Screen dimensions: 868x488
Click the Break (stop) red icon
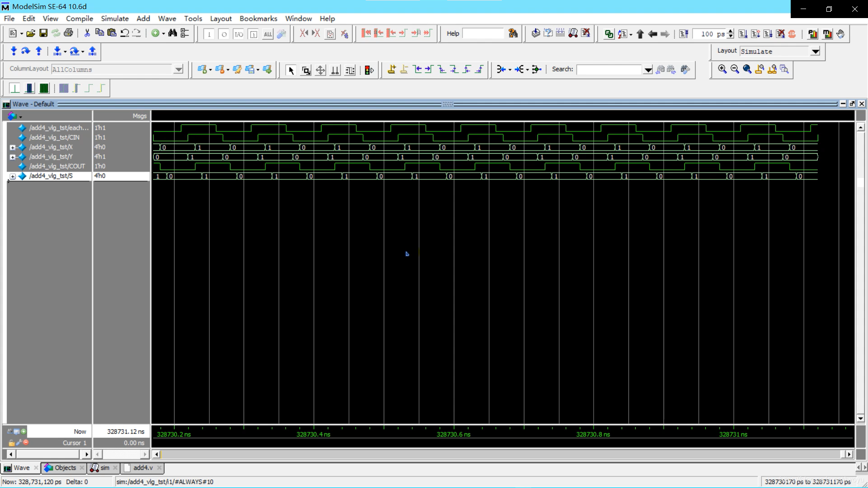click(792, 34)
